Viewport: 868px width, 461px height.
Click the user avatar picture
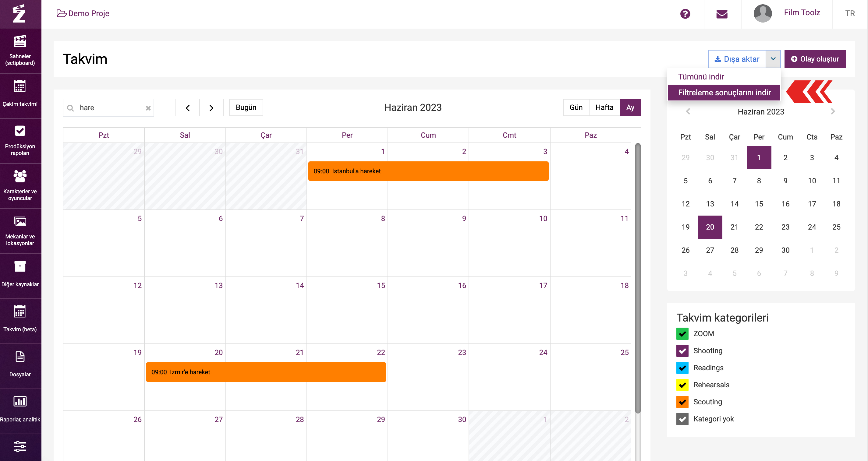(x=763, y=13)
